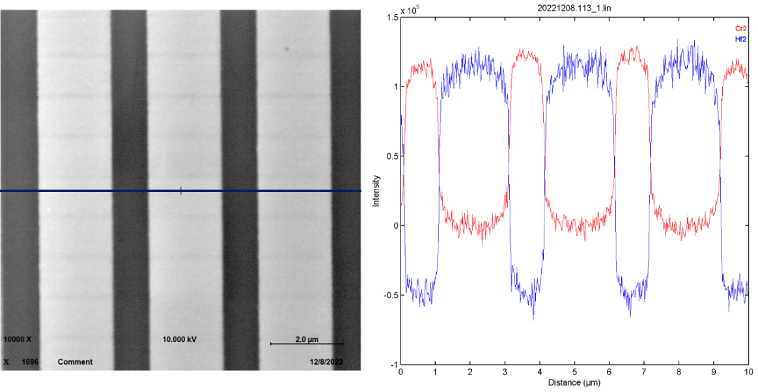This screenshot has width=758, height=392.
Task: Select the Hf2 legend label
Action: [x=741, y=39]
